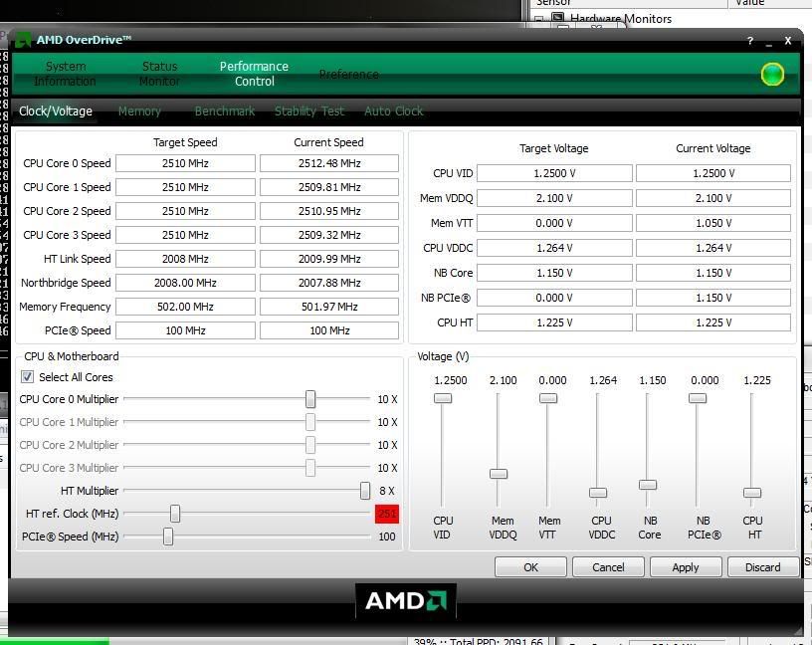Click the NB PCIe voltage slider handle

(698, 398)
